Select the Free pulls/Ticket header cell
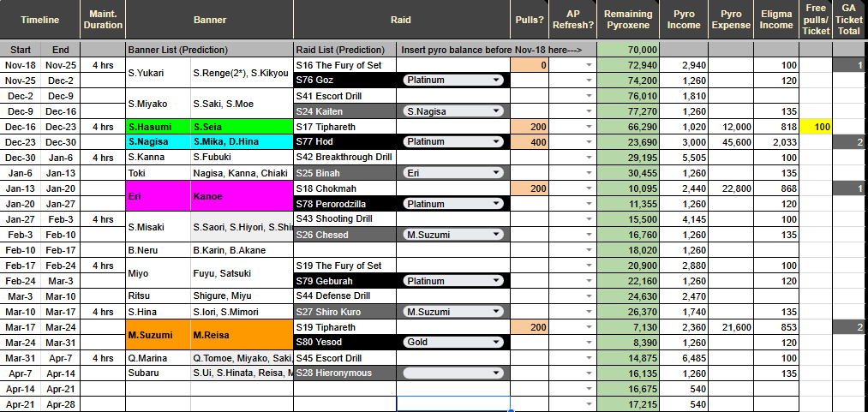This screenshot has width=868, height=412. point(816,20)
